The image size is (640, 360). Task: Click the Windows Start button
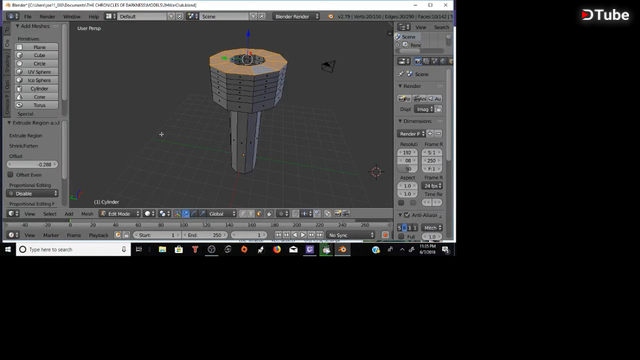tap(8, 249)
